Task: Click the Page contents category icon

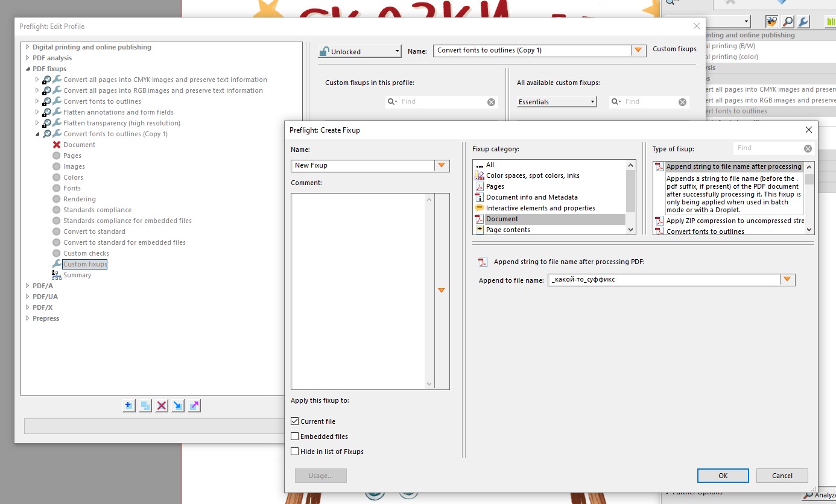Action: pyautogui.click(x=480, y=230)
